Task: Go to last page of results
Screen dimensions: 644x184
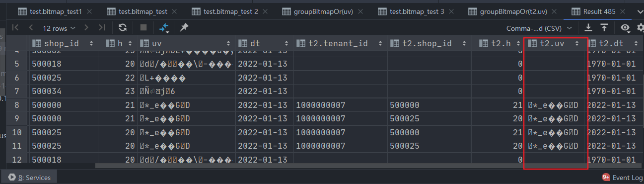Action: 102,28
